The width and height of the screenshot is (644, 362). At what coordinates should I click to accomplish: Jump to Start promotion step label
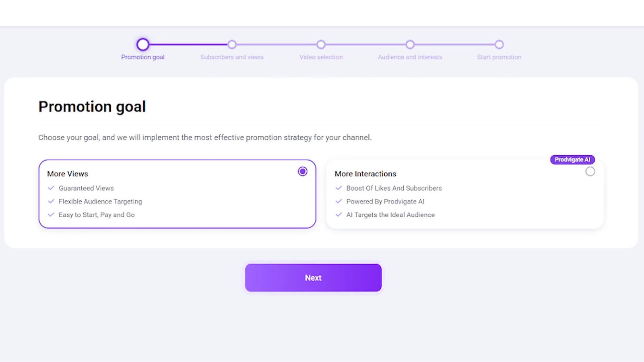point(499,57)
